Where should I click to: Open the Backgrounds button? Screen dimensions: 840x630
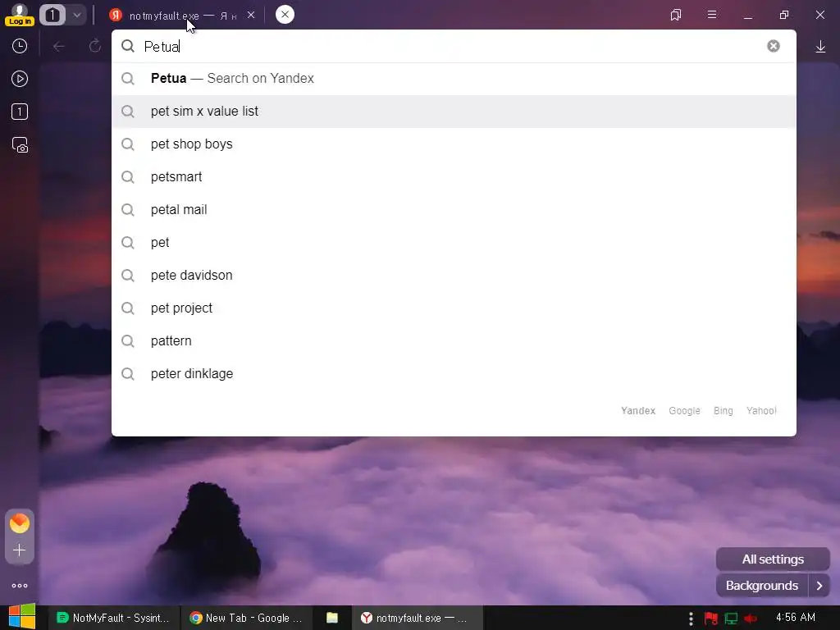click(x=762, y=586)
